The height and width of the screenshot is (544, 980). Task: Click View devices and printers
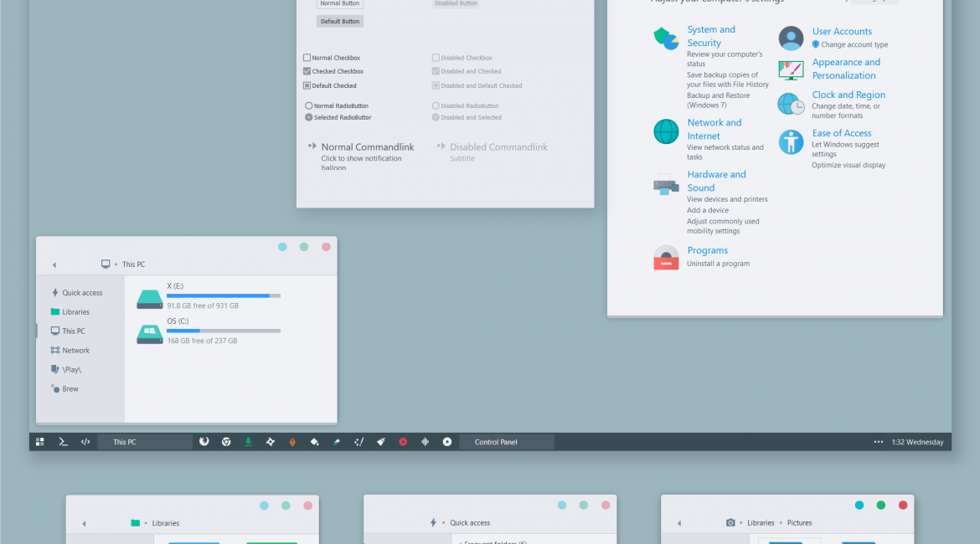click(727, 199)
